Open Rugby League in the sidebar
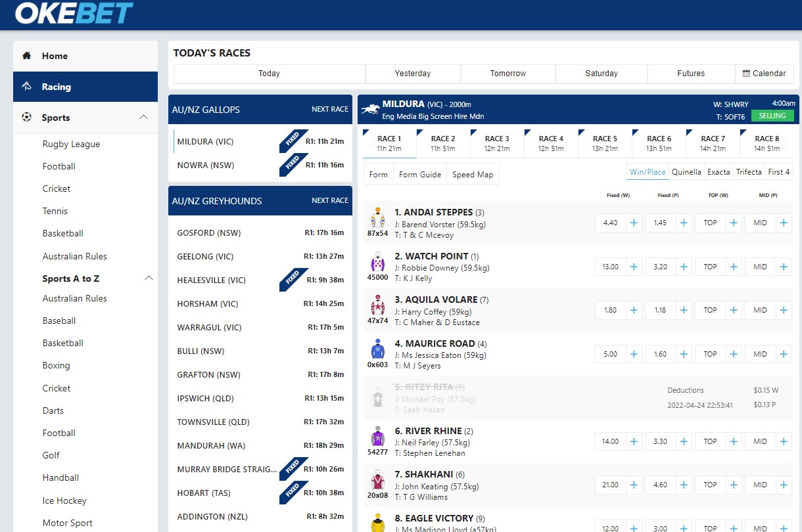802x532 pixels. (x=71, y=144)
